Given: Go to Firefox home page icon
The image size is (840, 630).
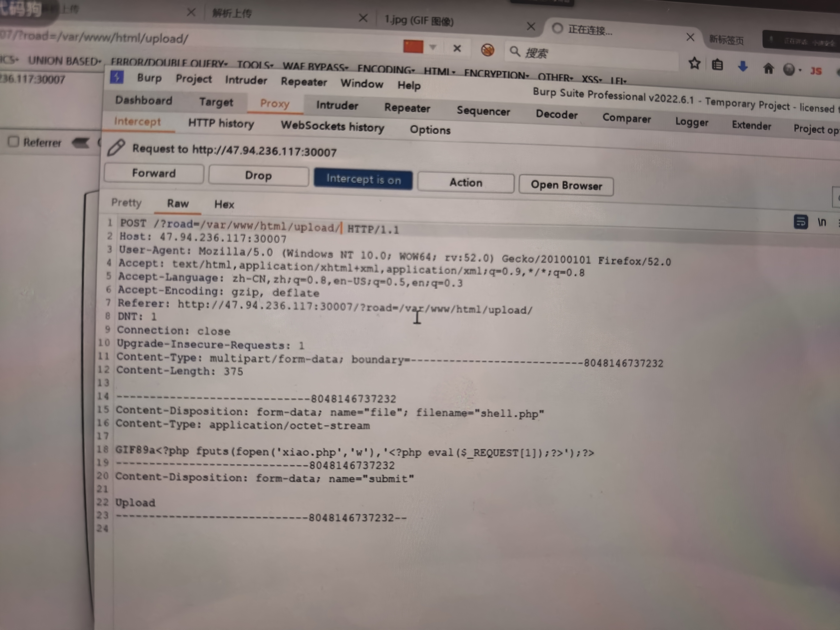Looking at the screenshot, I should 768,68.
